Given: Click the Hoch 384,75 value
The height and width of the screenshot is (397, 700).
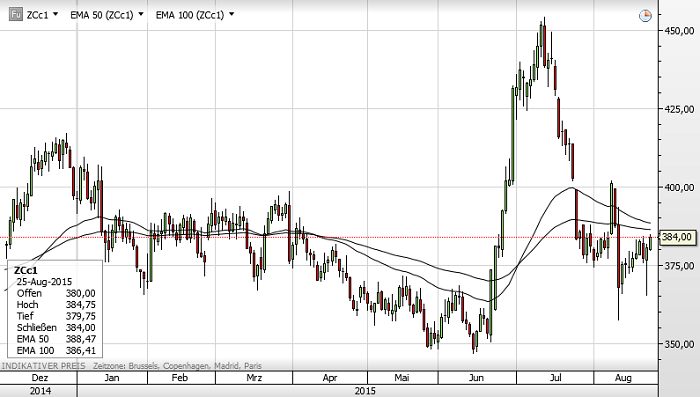Looking at the screenshot, I should click(81, 305).
